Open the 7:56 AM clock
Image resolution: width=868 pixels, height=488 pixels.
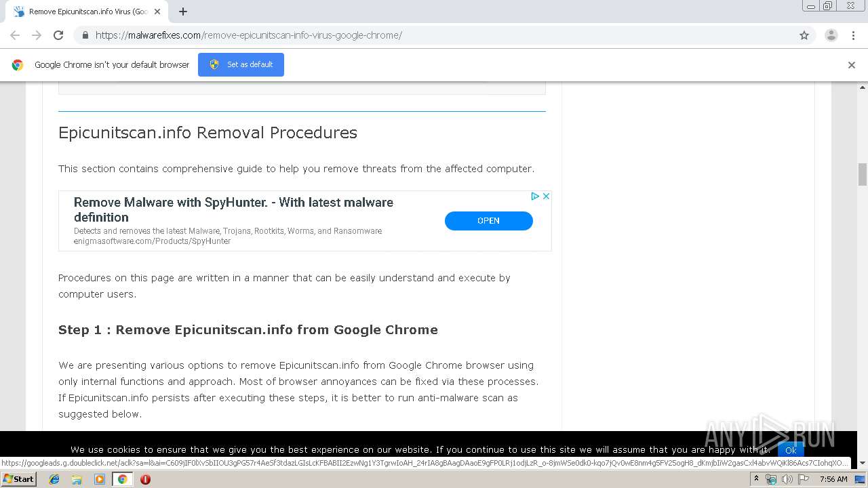click(x=833, y=479)
